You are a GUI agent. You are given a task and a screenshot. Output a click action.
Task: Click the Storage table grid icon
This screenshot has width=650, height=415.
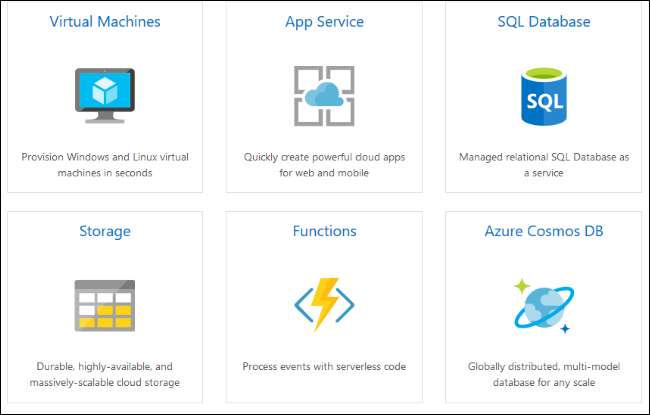pyautogui.click(x=104, y=305)
